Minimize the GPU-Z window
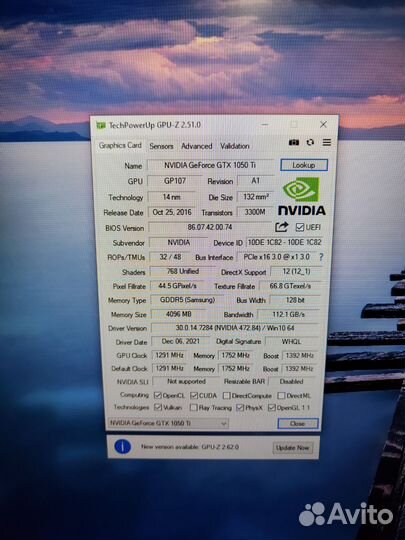This screenshot has width=405, height=540. (x=265, y=124)
